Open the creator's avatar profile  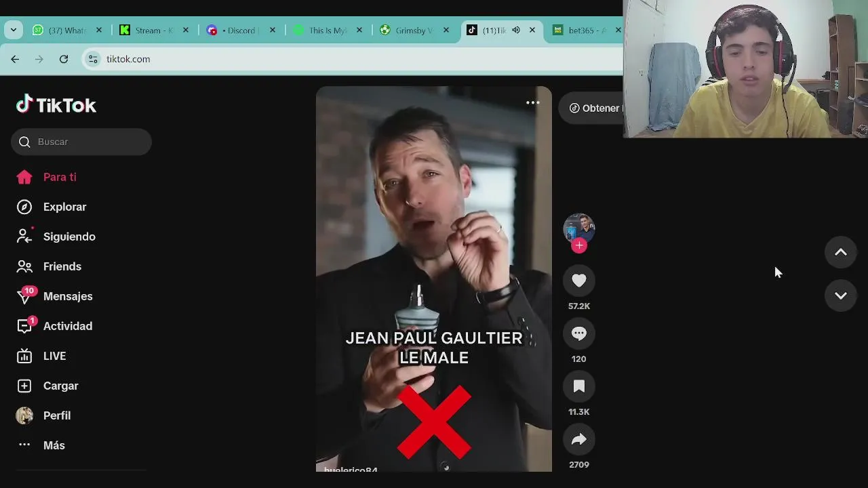coord(579,228)
